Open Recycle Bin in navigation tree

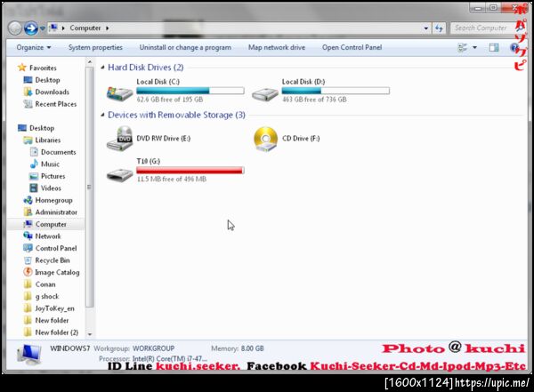pyautogui.click(x=53, y=260)
